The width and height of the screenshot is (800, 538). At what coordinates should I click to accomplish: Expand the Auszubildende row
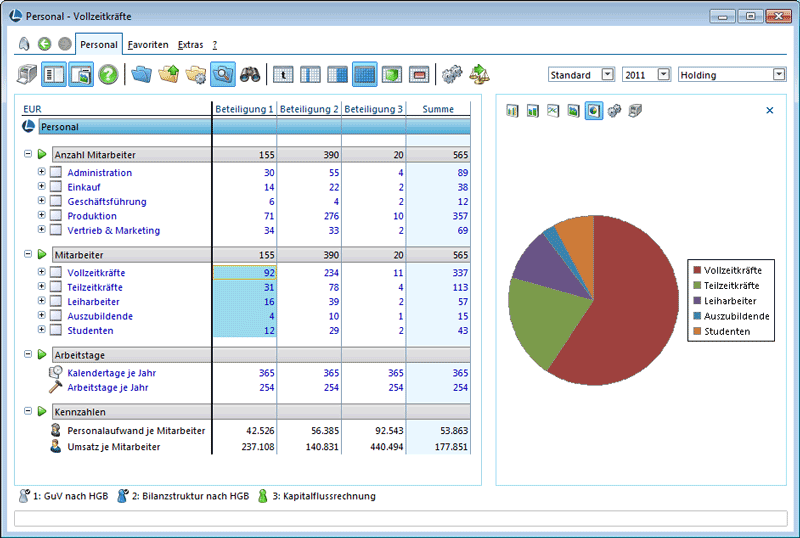pyautogui.click(x=42, y=315)
